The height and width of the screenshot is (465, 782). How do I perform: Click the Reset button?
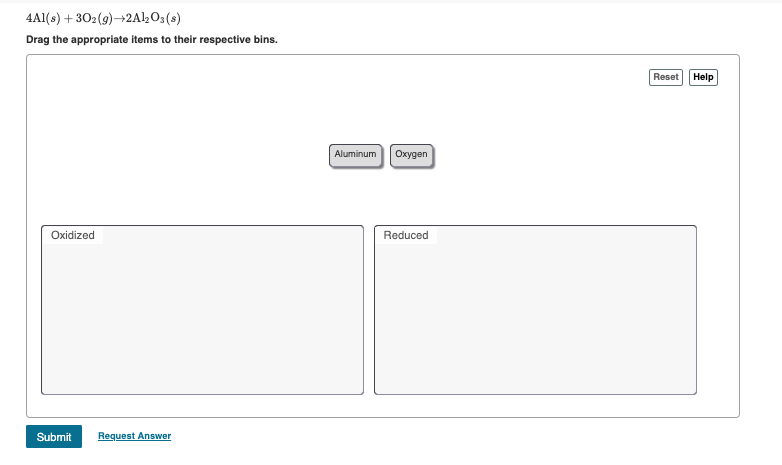665,77
